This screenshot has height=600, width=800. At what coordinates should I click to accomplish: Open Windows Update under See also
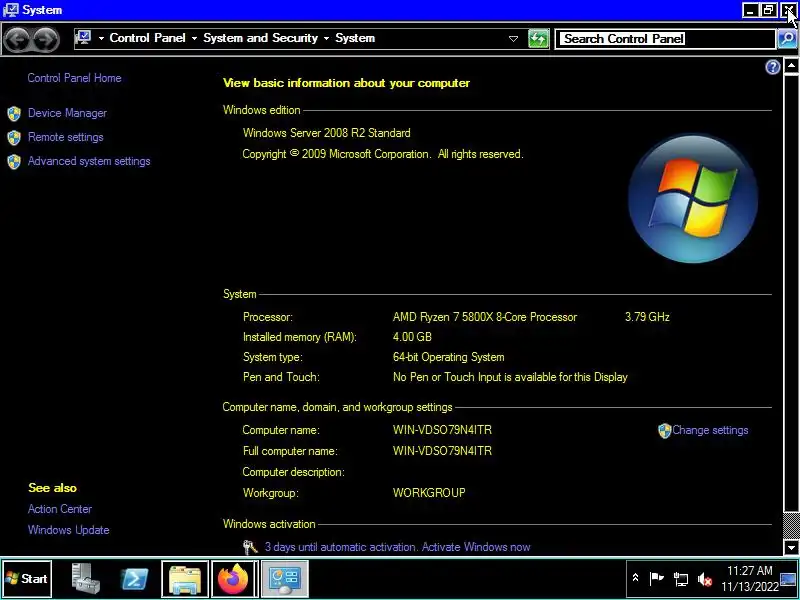click(69, 530)
